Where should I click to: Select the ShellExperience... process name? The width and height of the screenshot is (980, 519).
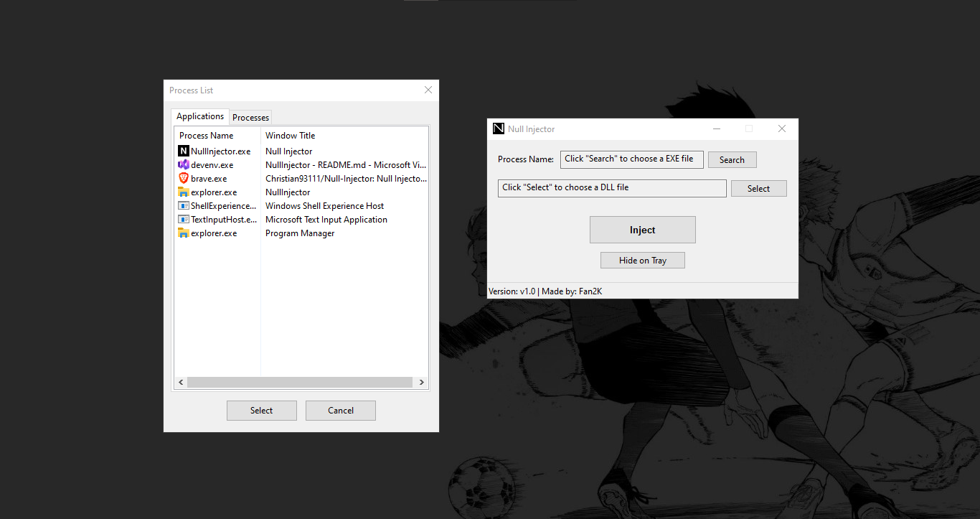(x=223, y=206)
